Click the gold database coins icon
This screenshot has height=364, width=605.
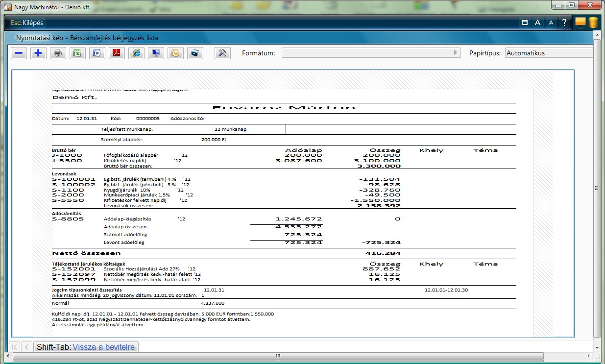point(593,23)
